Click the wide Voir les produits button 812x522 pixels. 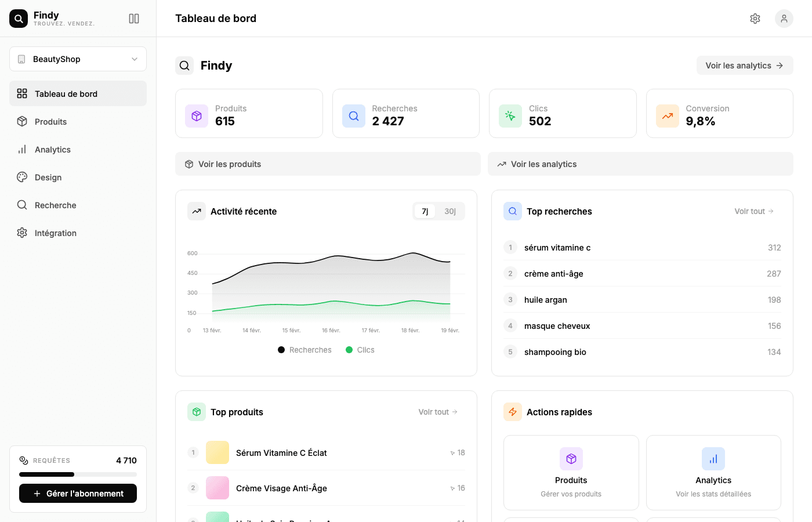pyautogui.click(x=328, y=164)
